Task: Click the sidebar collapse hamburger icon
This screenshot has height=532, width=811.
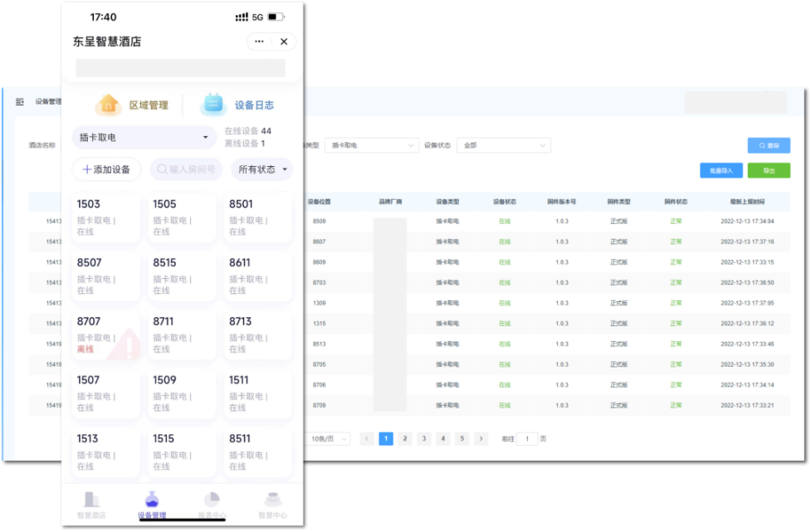Action: [20, 101]
